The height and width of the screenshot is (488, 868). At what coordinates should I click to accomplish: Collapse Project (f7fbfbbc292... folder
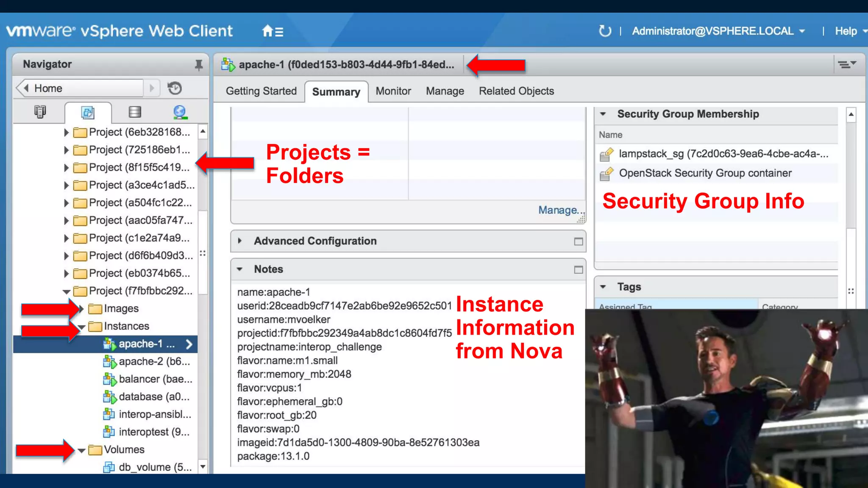click(67, 291)
